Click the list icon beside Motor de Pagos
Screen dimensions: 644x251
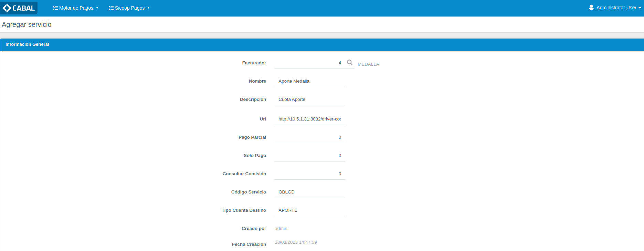pos(55,8)
